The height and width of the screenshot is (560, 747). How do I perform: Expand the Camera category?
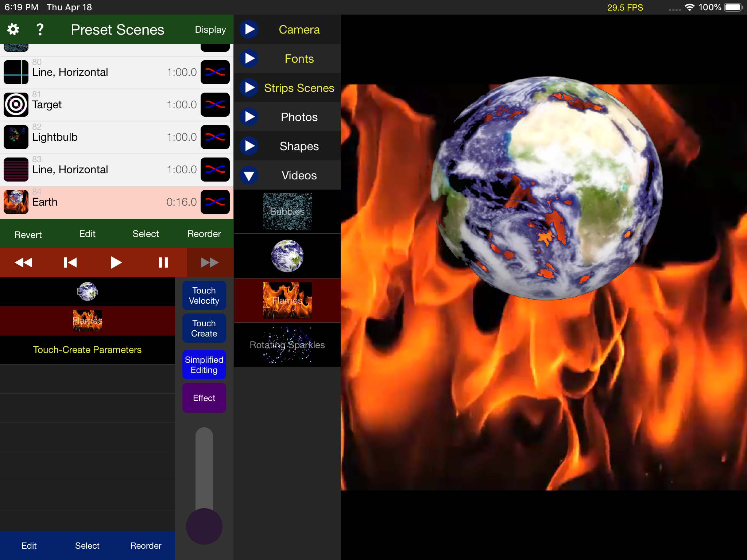(249, 29)
